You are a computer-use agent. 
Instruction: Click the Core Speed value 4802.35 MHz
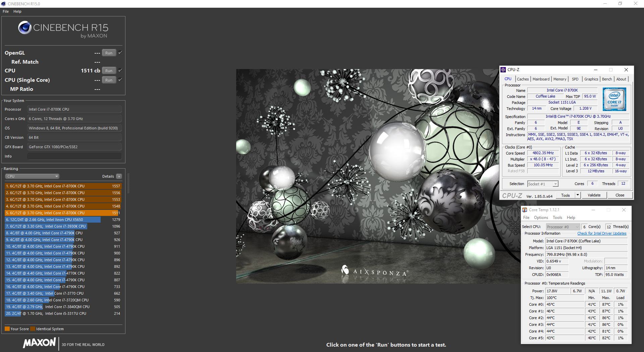coord(543,153)
